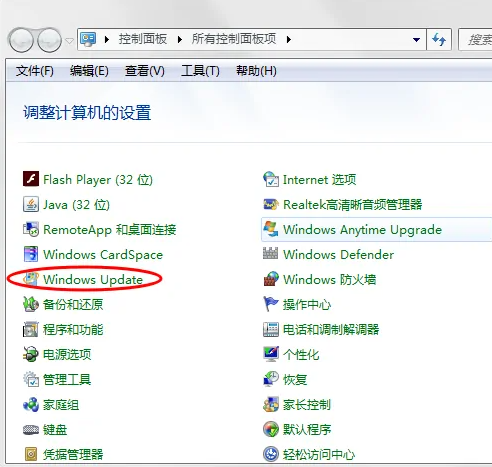This screenshot has height=467, width=492.
Task: Click the 凭据管理器 icon
Action: [x=31, y=454]
